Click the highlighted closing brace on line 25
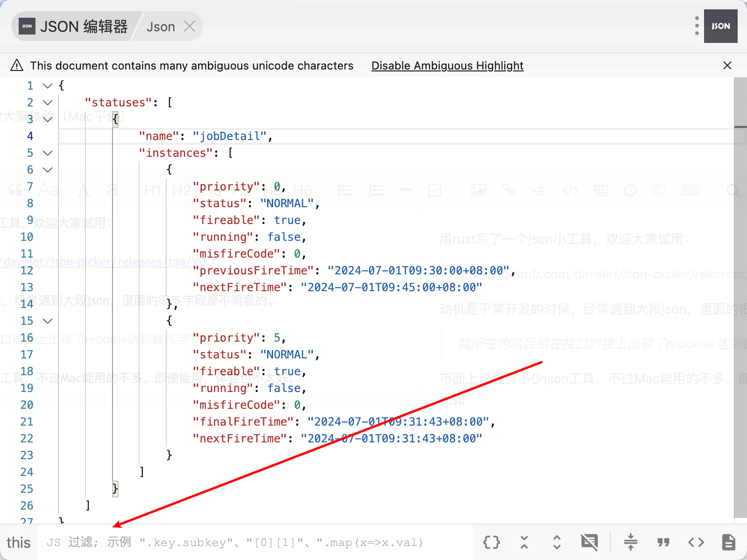 [115, 489]
